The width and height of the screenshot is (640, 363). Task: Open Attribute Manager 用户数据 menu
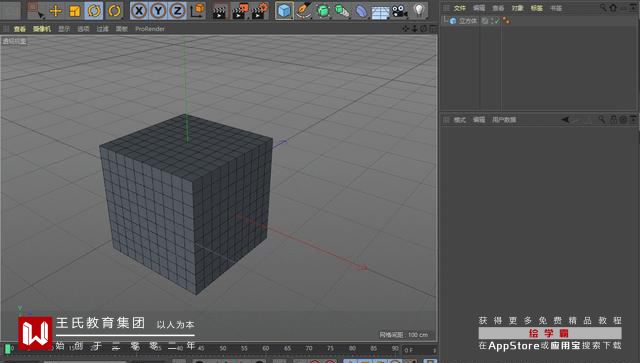[x=504, y=120]
